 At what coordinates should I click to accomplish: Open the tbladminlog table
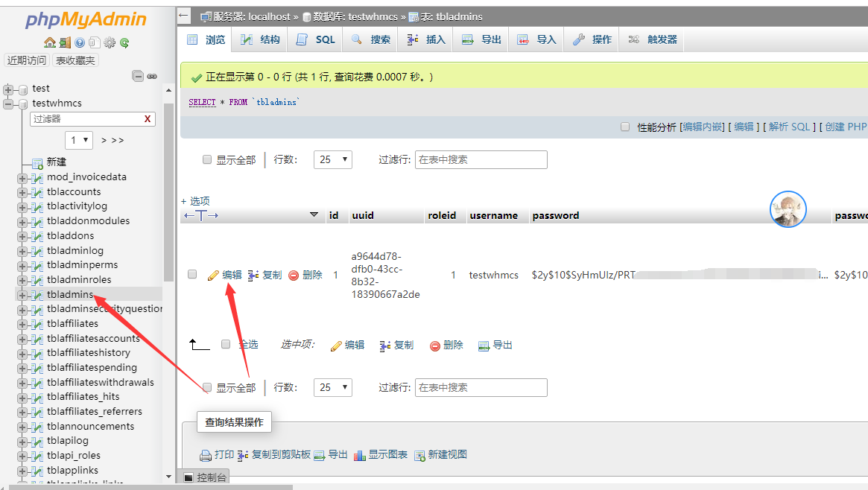click(x=75, y=250)
